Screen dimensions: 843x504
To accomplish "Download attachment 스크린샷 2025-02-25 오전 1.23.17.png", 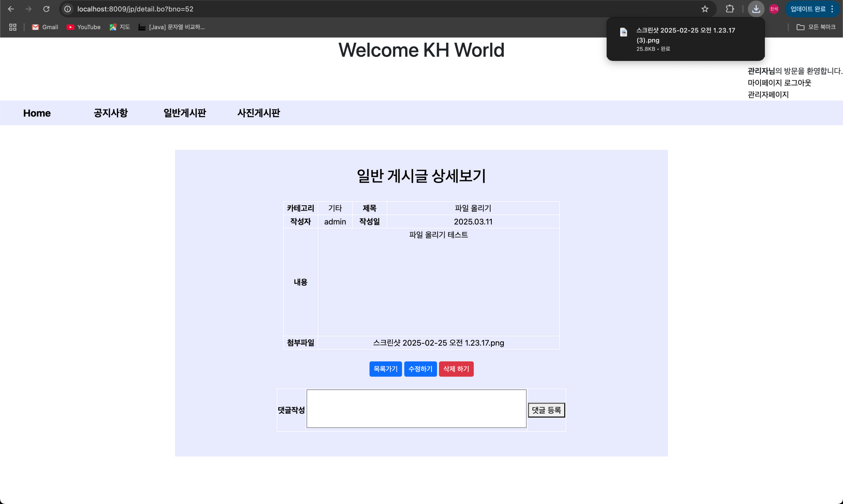I will 439,343.
